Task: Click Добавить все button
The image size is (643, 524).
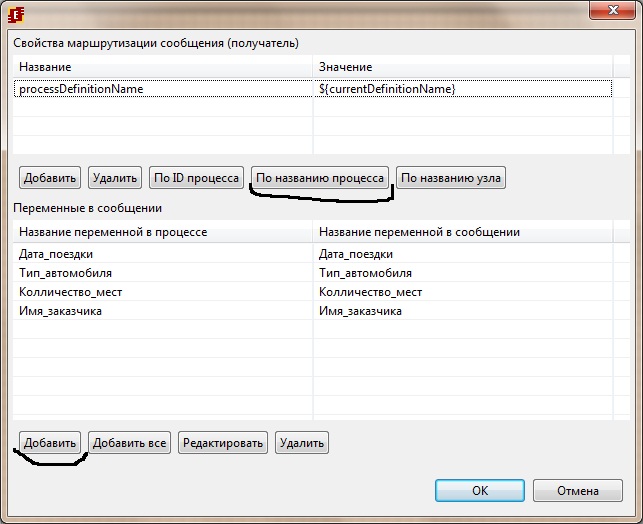Action: click(129, 443)
